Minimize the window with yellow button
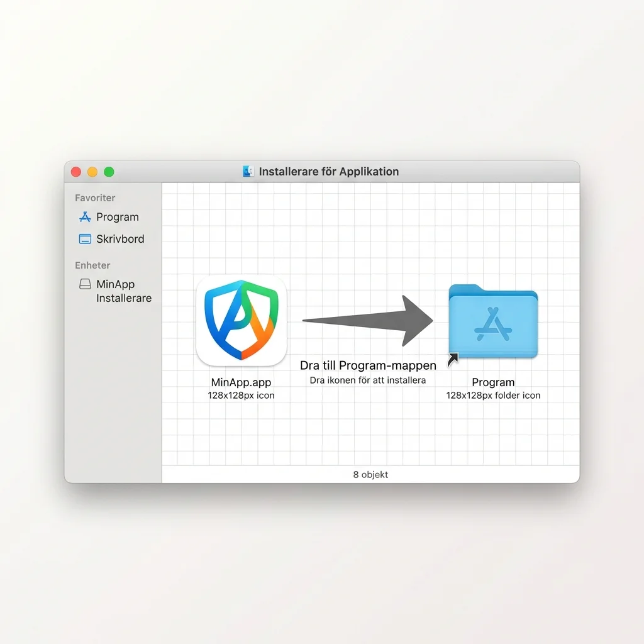 click(92, 172)
